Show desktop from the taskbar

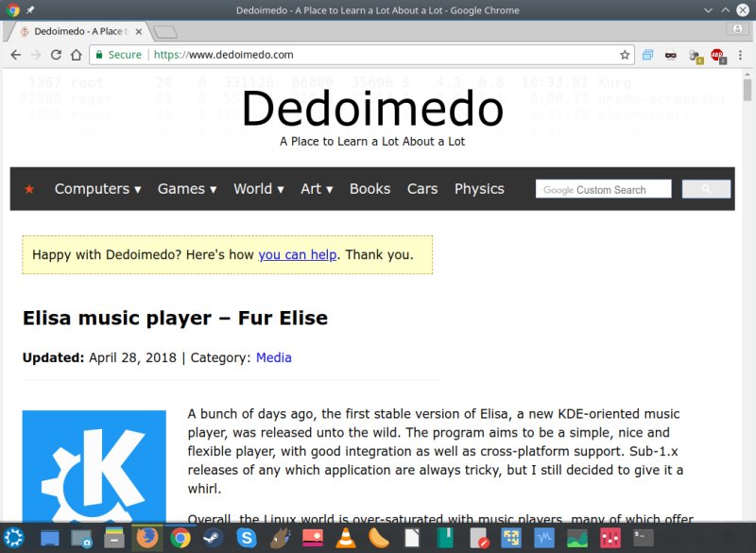[50, 538]
